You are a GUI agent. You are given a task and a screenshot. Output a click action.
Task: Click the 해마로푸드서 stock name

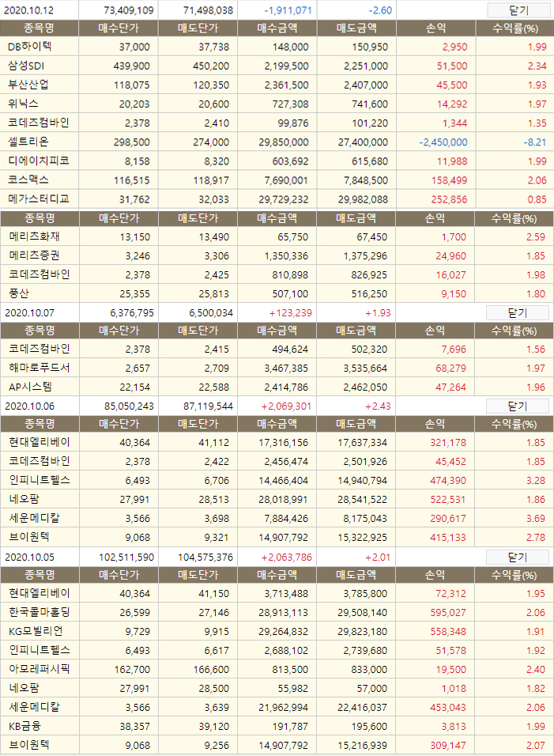click(x=40, y=368)
